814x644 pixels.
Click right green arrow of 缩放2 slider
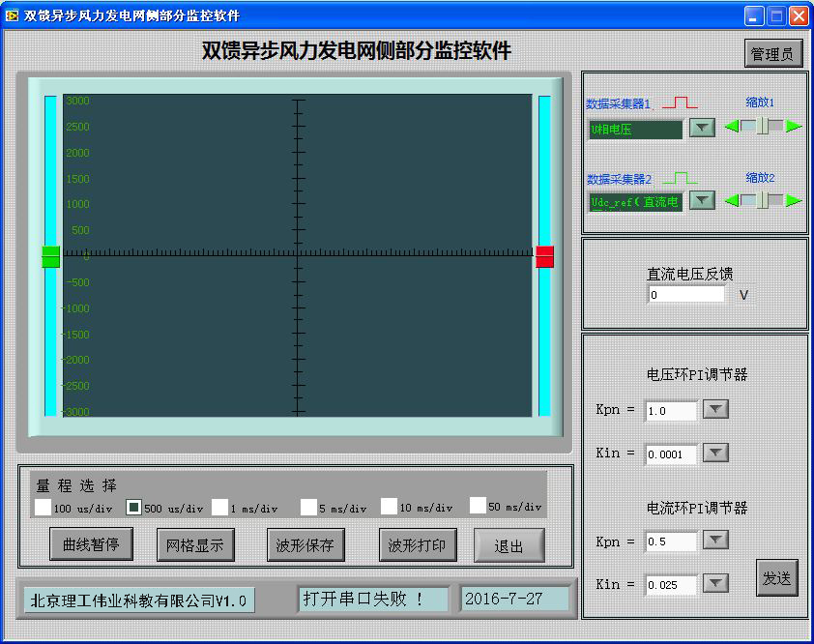pyautogui.click(x=794, y=200)
